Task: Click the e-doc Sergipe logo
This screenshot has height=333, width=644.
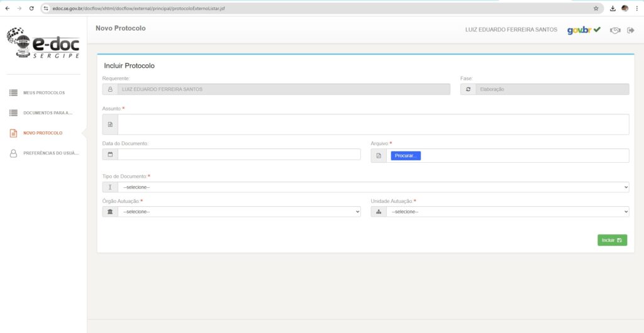Action: [x=43, y=44]
